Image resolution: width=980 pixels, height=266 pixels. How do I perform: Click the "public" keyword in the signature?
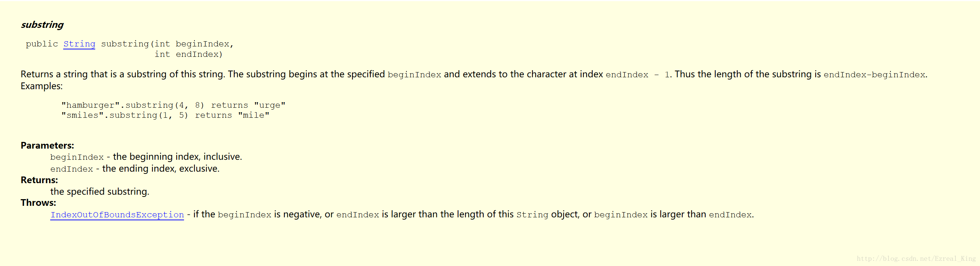click(x=42, y=44)
